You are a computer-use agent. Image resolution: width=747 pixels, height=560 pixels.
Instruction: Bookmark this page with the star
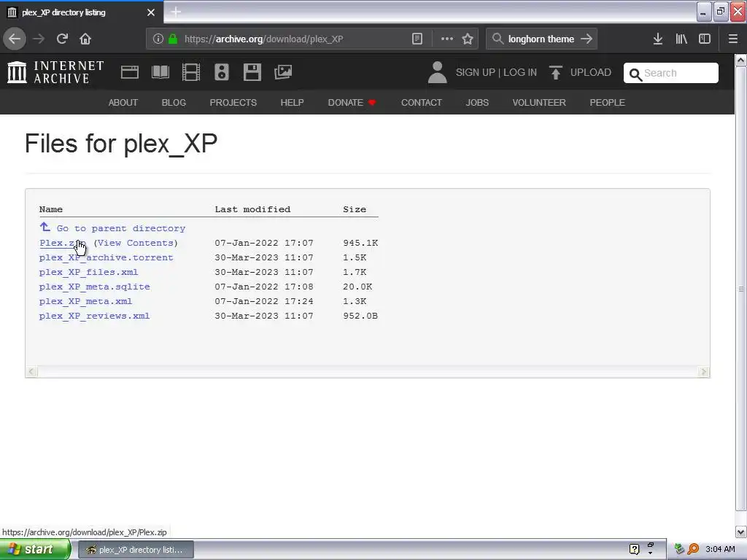point(468,39)
